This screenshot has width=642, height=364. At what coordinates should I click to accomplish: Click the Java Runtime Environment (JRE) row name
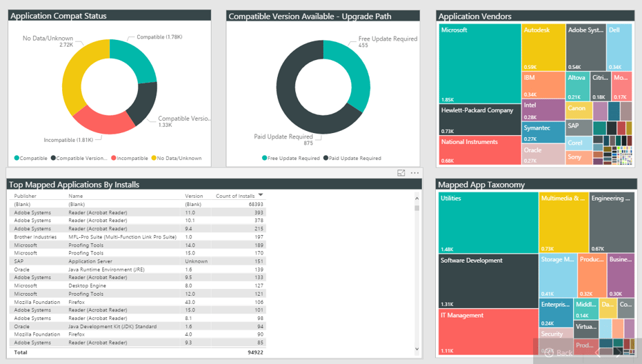106,270
